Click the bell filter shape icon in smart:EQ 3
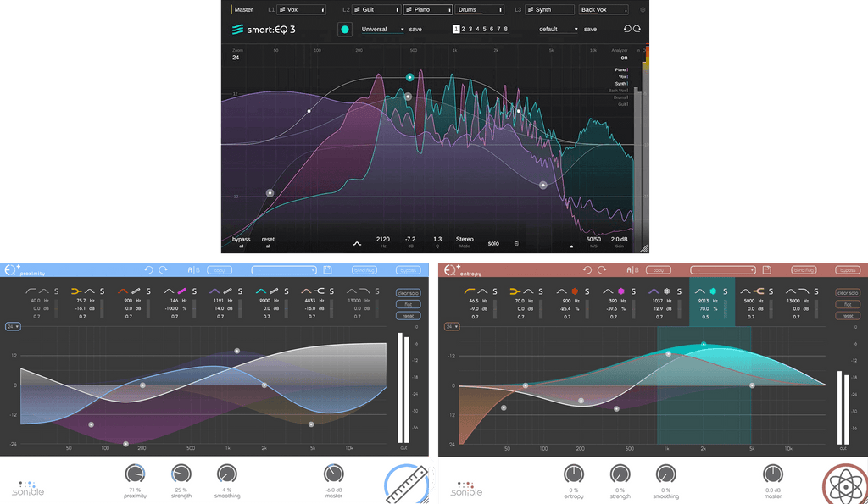The image size is (868, 504). (357, 243)
